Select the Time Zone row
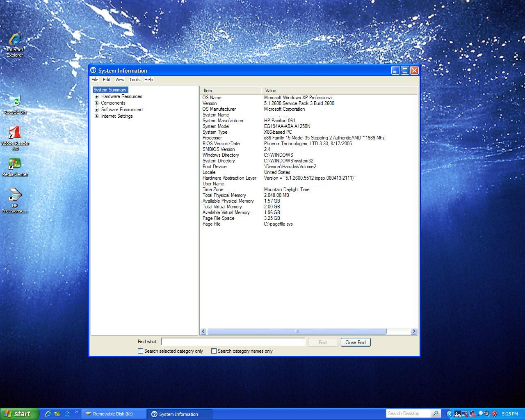The width and height of the screenshot is (525, 420). coord(308,189)
